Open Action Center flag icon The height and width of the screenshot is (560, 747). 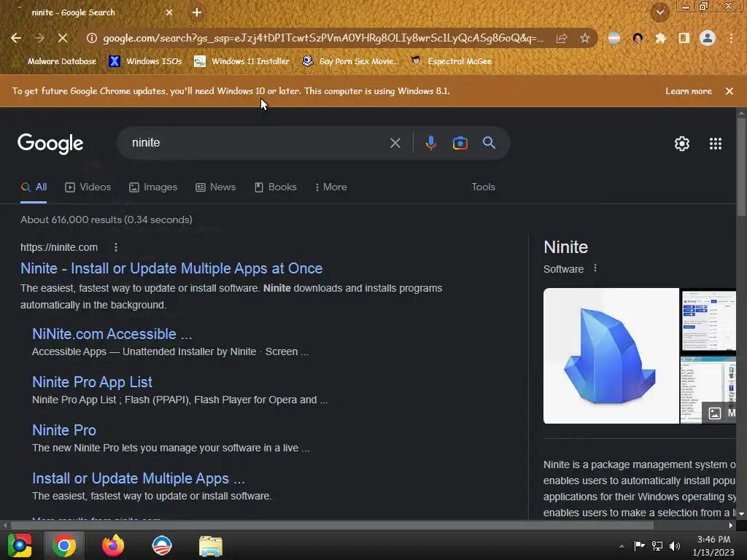[x=639, y=545]
